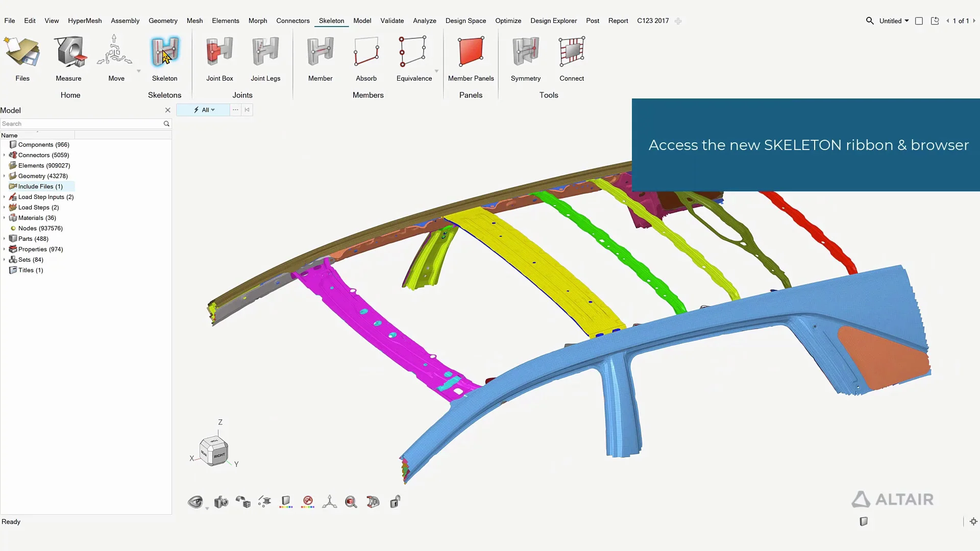Toggle the color-by shading mode icon

286,502
